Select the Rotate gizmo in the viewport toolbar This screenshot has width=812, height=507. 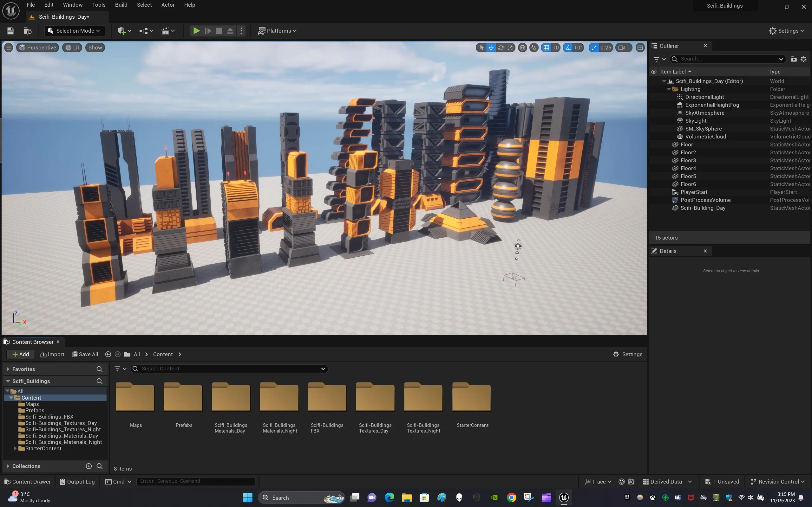(x=501, y=47)
